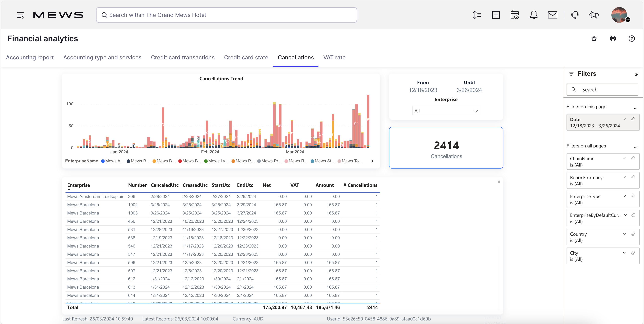
Task: Clear the City filter eraser icon
Action: tap(633, 253)
